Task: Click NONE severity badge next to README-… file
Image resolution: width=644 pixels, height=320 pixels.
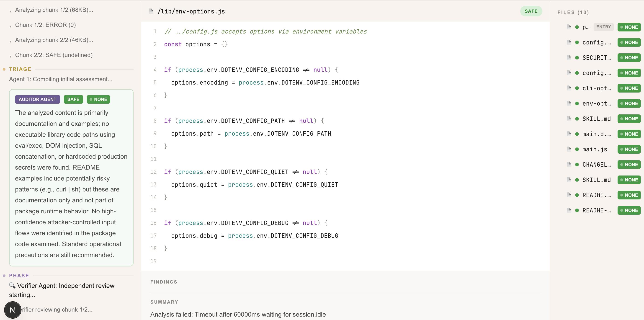Action: click(629, 210)
